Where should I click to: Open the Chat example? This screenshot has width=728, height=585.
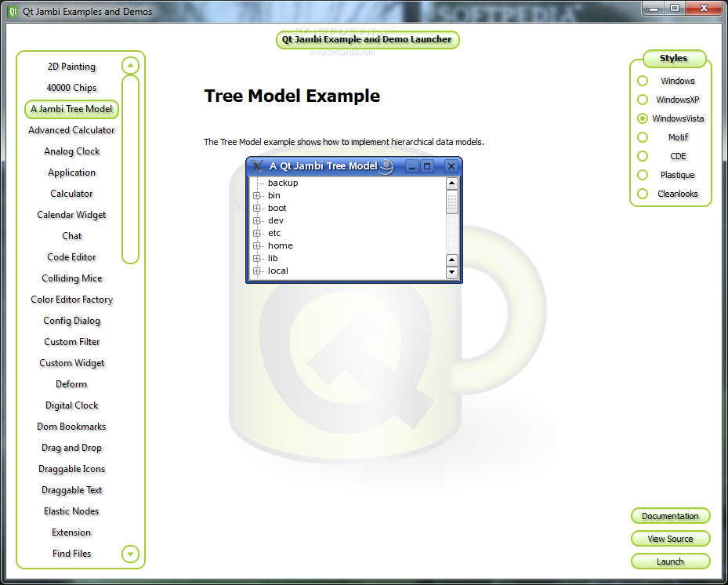click(x=71, y=236)
